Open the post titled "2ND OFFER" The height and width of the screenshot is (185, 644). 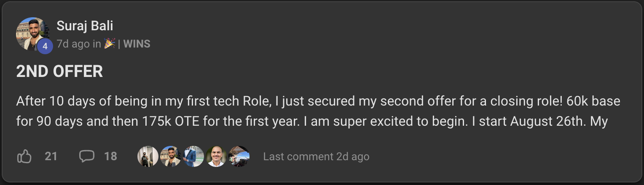coord(59,72)
